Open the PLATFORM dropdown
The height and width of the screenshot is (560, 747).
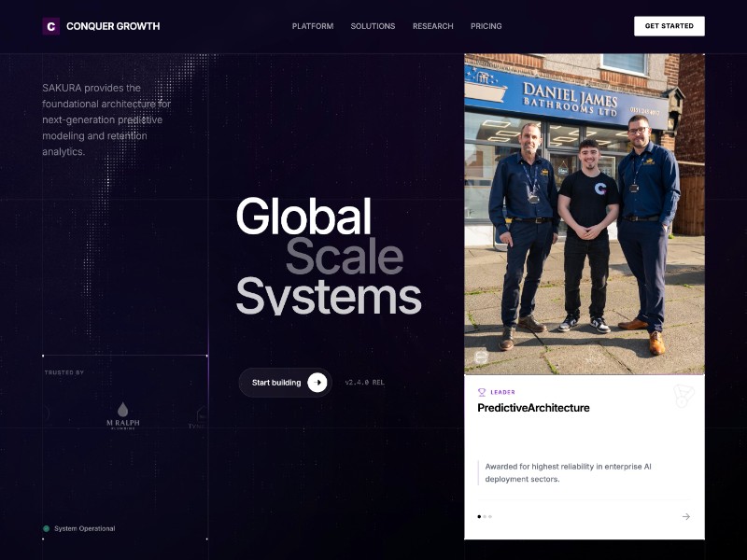[313, 26]
